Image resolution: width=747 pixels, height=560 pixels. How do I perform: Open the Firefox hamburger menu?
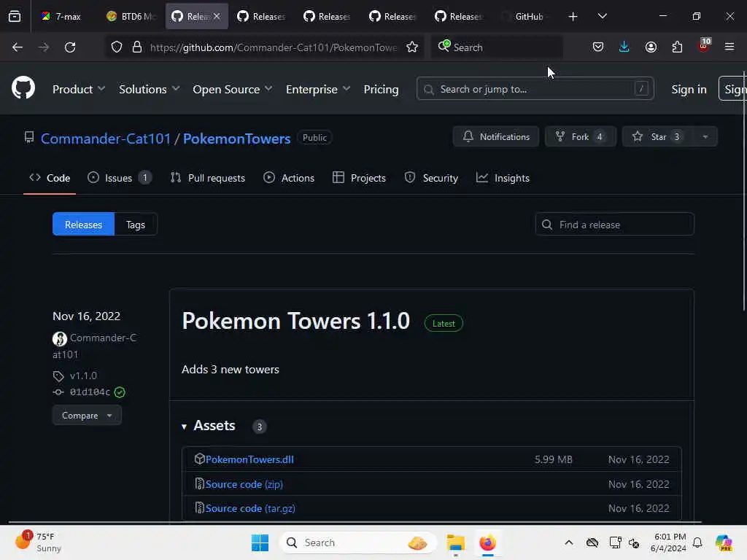(729, 47)
